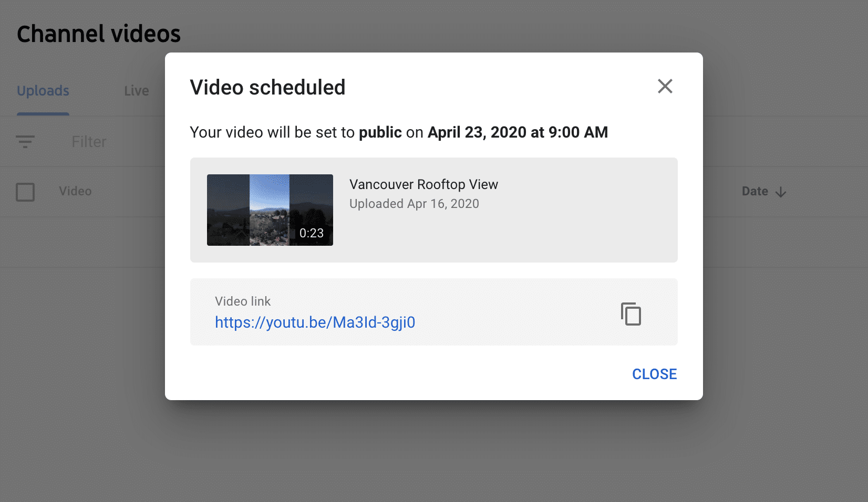
Task: Click the Filter input field
Action: (88, 141)
